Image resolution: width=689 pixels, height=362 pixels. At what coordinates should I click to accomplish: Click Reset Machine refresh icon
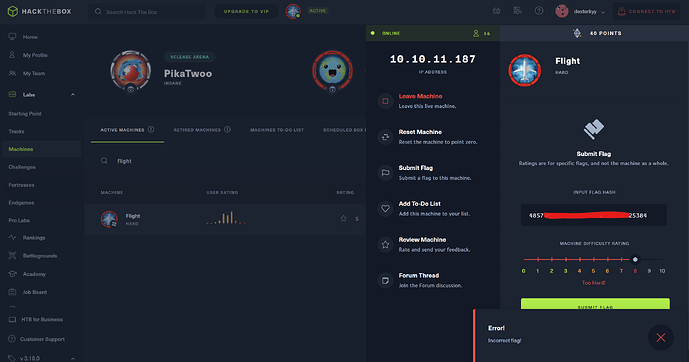pos(385,137)
